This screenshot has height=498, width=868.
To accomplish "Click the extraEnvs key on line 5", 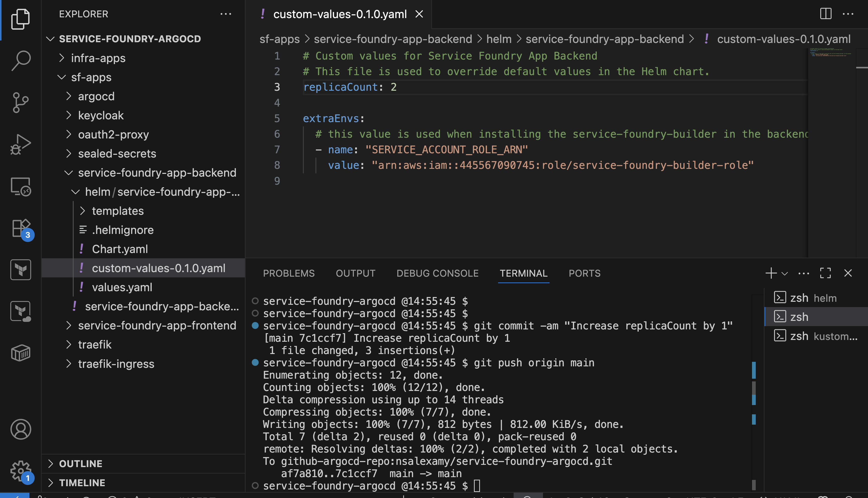I will click(331, 118).
